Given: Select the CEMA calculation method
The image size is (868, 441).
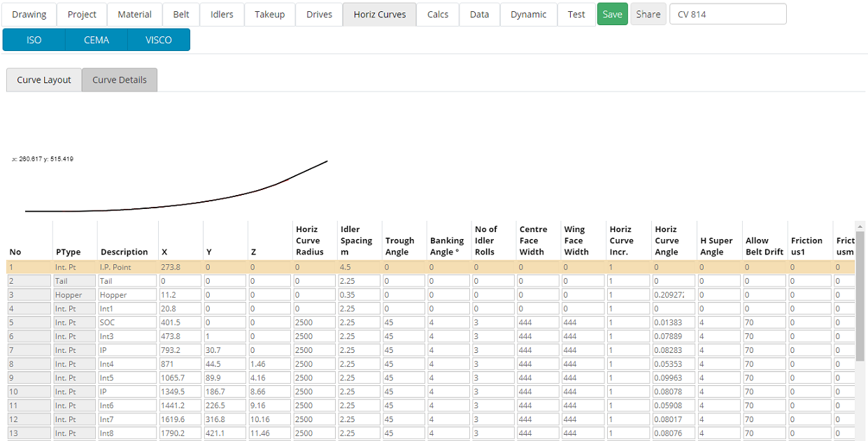Looking at the screenshot, I should coord(97,40).
